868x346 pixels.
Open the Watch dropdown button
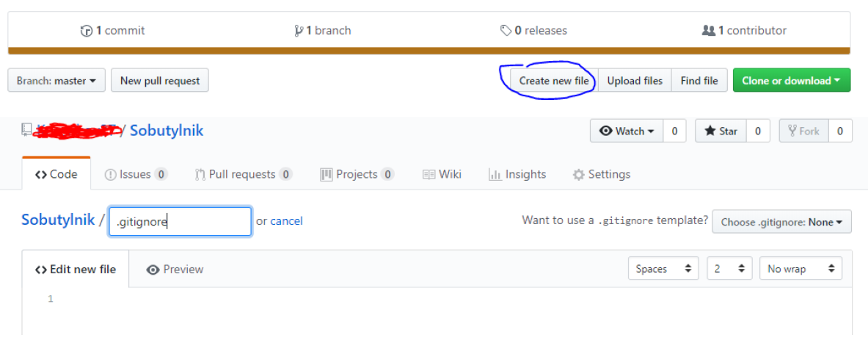[627, 131]
